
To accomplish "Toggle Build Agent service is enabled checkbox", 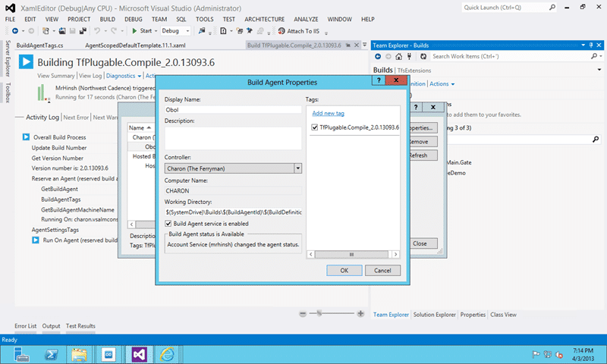I will coord(168,224).
